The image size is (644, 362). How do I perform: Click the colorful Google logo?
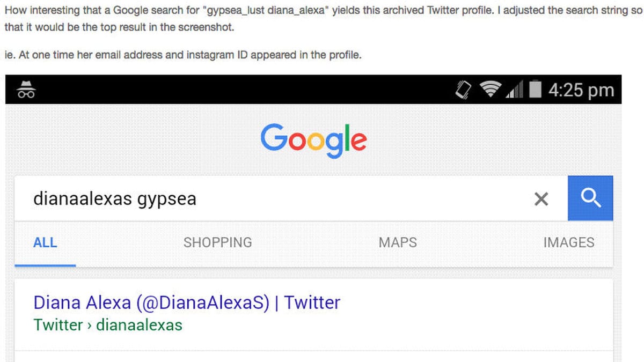pyautogui.click(x=313, y=140)
